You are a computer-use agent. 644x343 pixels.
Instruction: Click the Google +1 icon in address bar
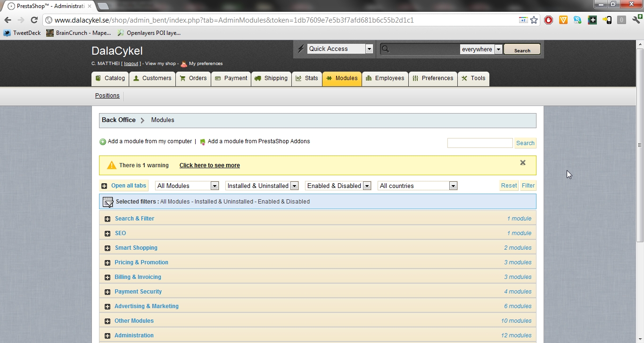523,20
